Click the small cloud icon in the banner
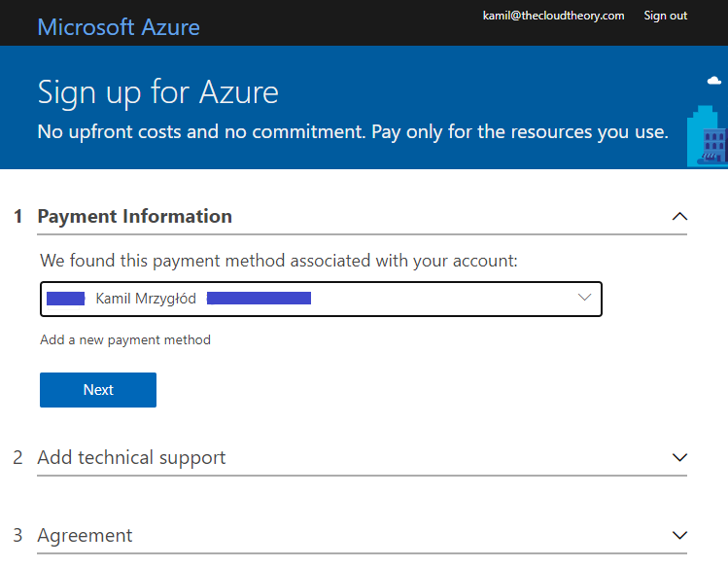The width and height of the screenshot is (728, 568). click(x=714, y=83)
